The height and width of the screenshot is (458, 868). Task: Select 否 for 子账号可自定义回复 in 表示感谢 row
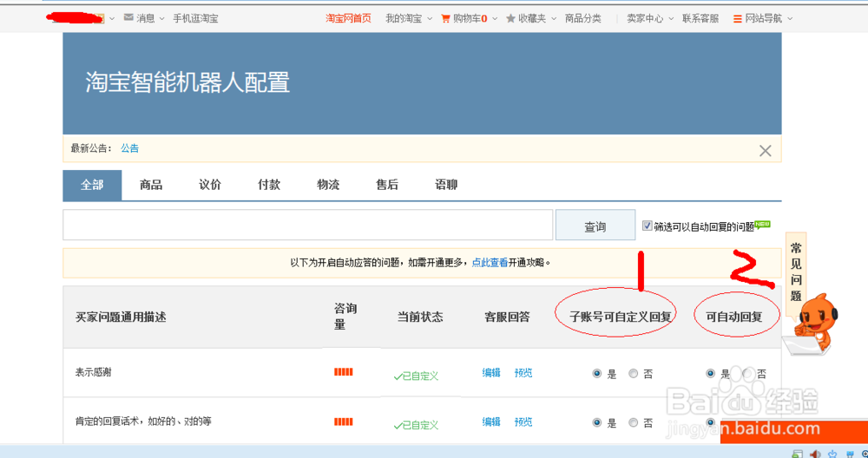634,373
